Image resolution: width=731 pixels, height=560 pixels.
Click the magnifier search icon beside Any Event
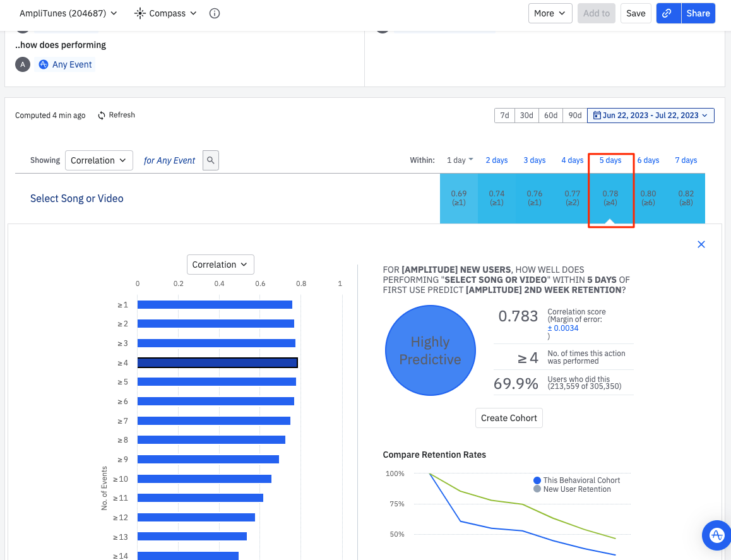(x=211, y=160)
